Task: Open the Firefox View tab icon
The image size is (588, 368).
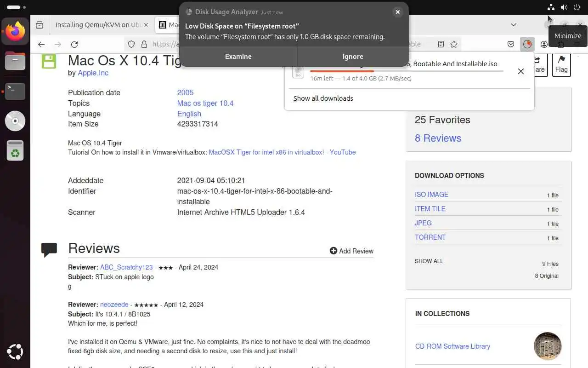Action: (40, 25)
